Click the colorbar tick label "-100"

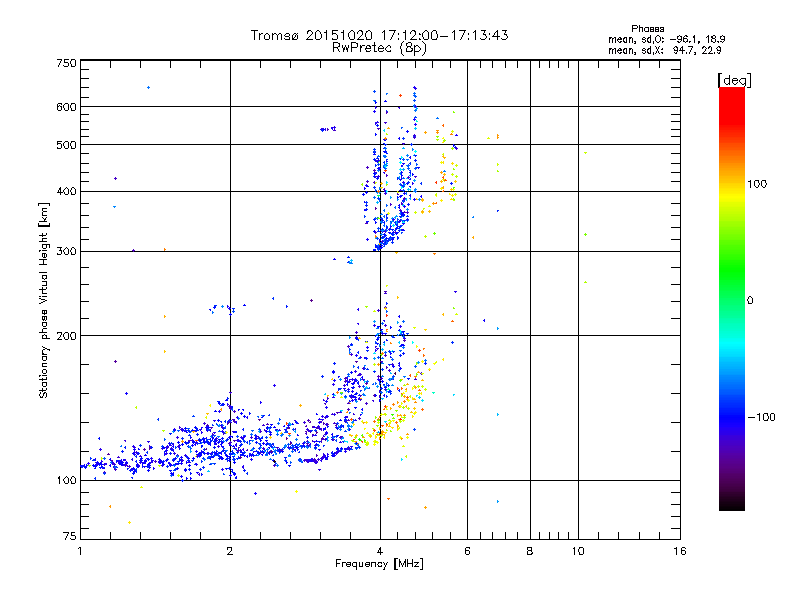coord(761,417)
